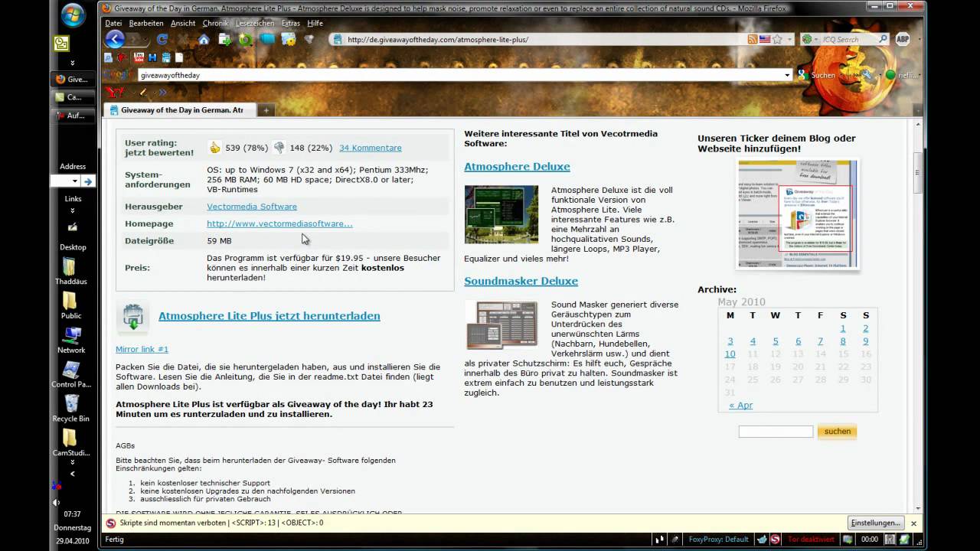The width and height of the screenshot is (980, 551).
Task: Open the Hilfe menu
Action: coord(315,23)
